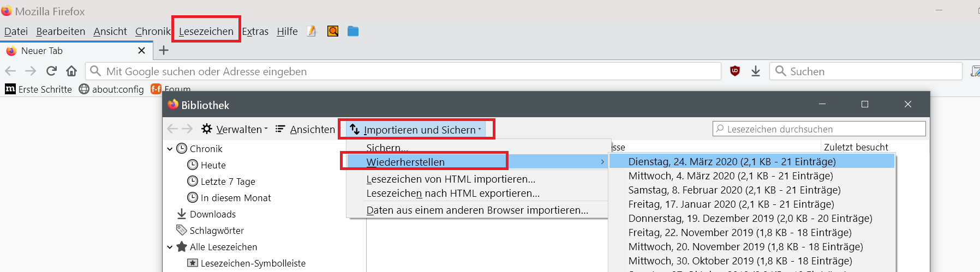Image resolution: width=980 pixels, height=272 pixels.
Task: Click the Zuletzt besucht column header
Action: 856,147
